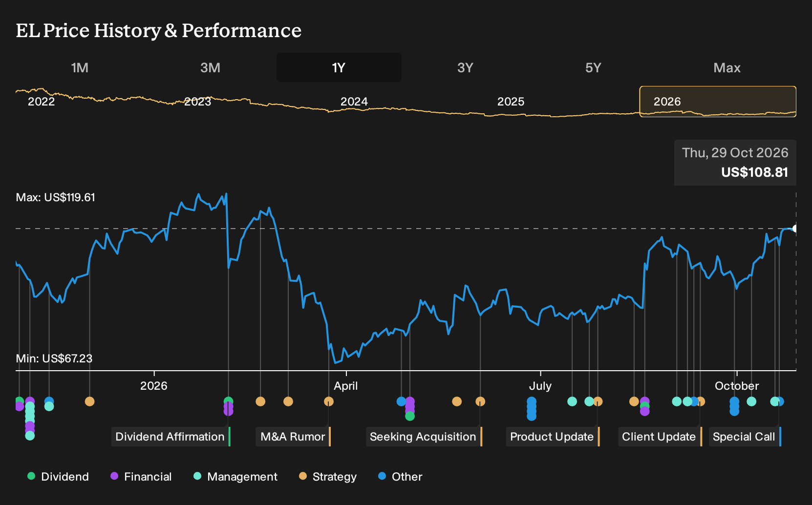The width and height of the screenshot is (812, 505).
Task: Click the green Dividend dot below the April purple stack
Action: (410, 416)
